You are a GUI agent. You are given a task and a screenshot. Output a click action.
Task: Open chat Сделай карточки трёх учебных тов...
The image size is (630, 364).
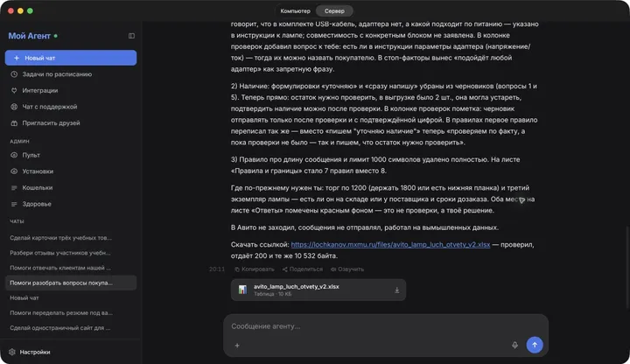[x=71, y=238]
